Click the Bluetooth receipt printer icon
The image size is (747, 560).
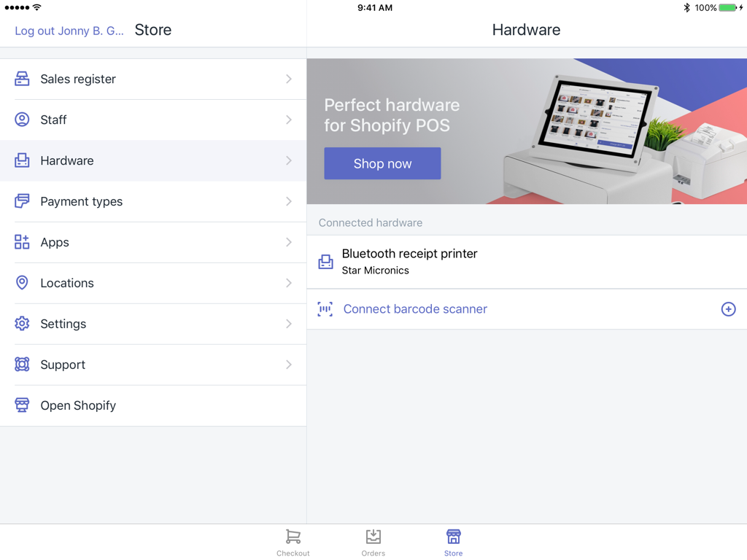(326, 262)
